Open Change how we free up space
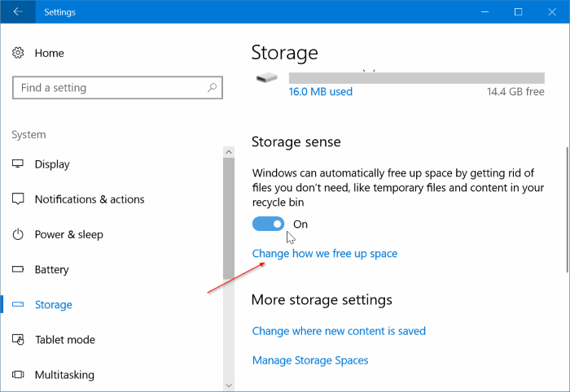Image resolution: width=570 pixels, height=392 pixels. [x=325, y=254]
